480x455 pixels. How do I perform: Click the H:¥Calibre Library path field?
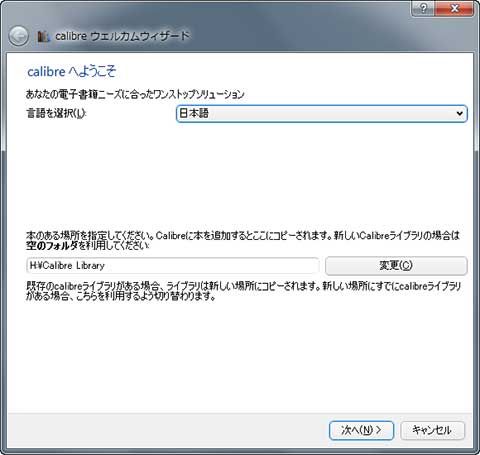(173, 266)
